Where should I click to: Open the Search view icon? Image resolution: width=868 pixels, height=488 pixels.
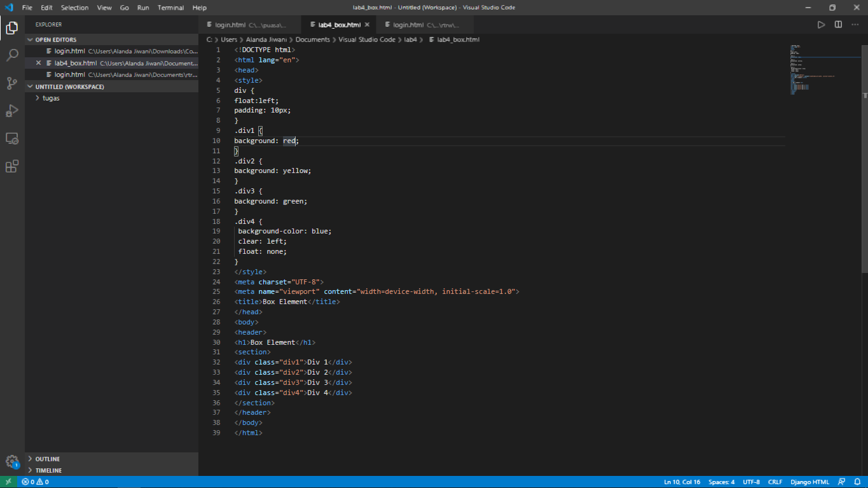coord(12,55)
